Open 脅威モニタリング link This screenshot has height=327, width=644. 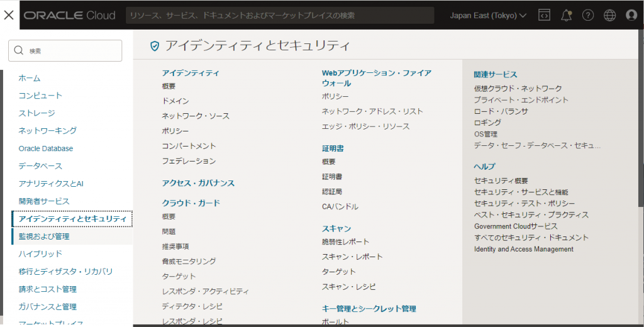(189, 261)
